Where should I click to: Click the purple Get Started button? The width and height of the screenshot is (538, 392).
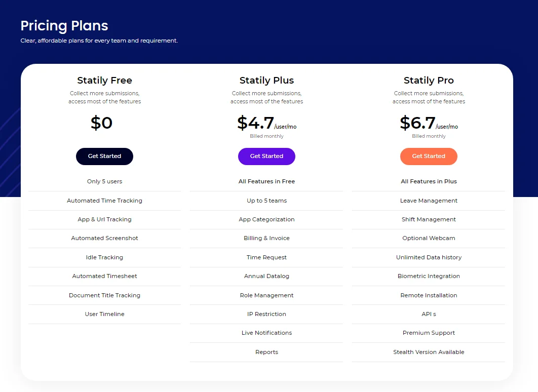coord(266,156)
